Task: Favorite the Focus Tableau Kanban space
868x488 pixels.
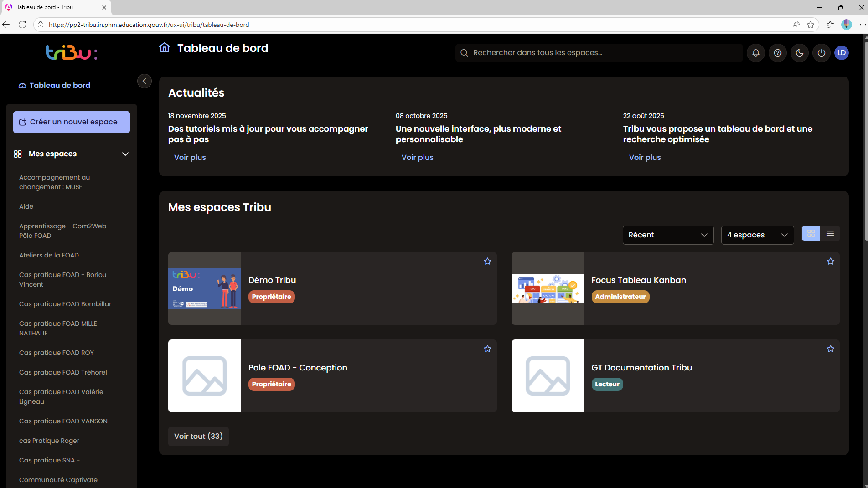Action: pyautogui.click(x=831, y=261)
